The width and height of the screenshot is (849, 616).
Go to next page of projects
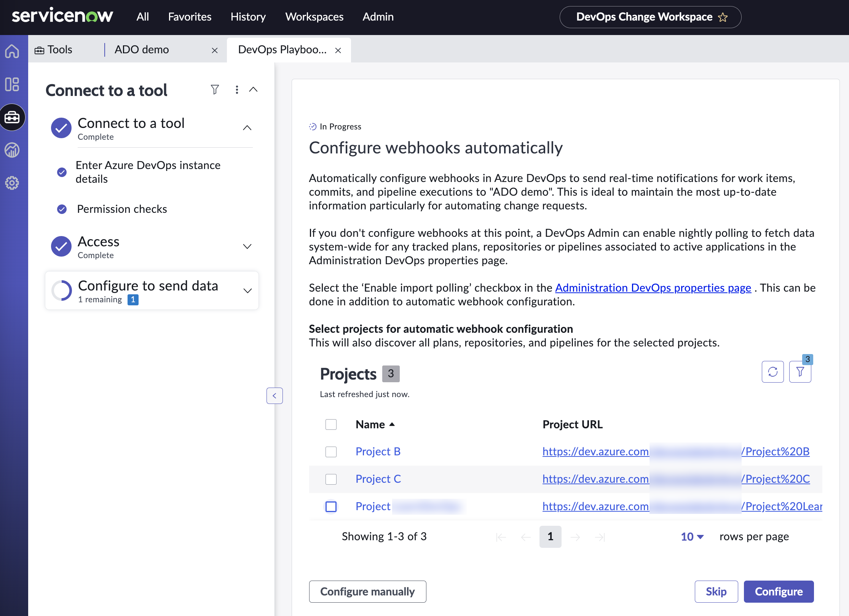click(575, 537)
